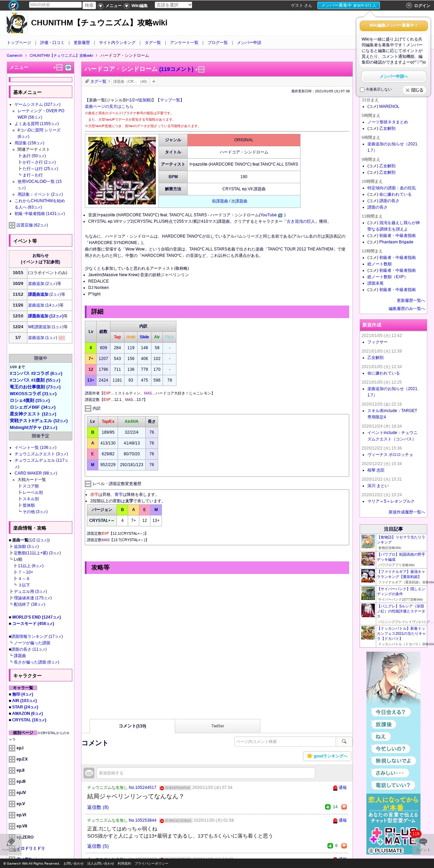Screen dimensions: 434x868
Task: Thumbs up the comment with 14 likes
Action: pyautogui.click(x=328, y=807)
